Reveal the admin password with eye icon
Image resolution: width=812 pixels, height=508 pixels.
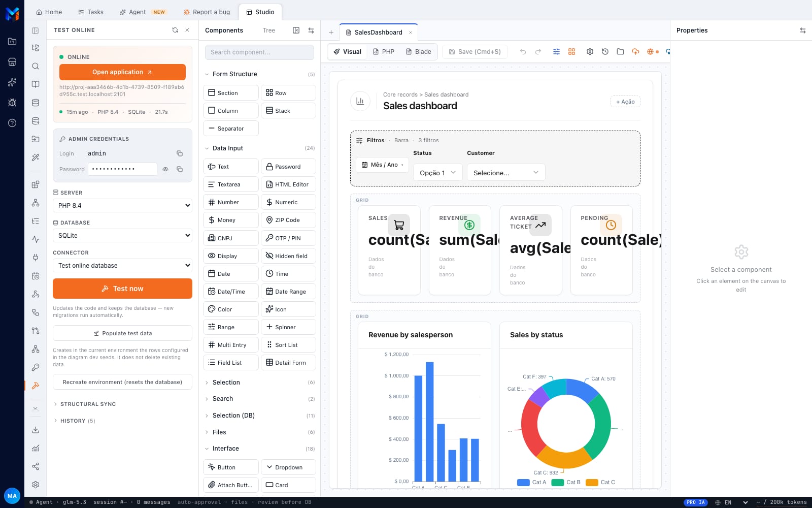165,169
